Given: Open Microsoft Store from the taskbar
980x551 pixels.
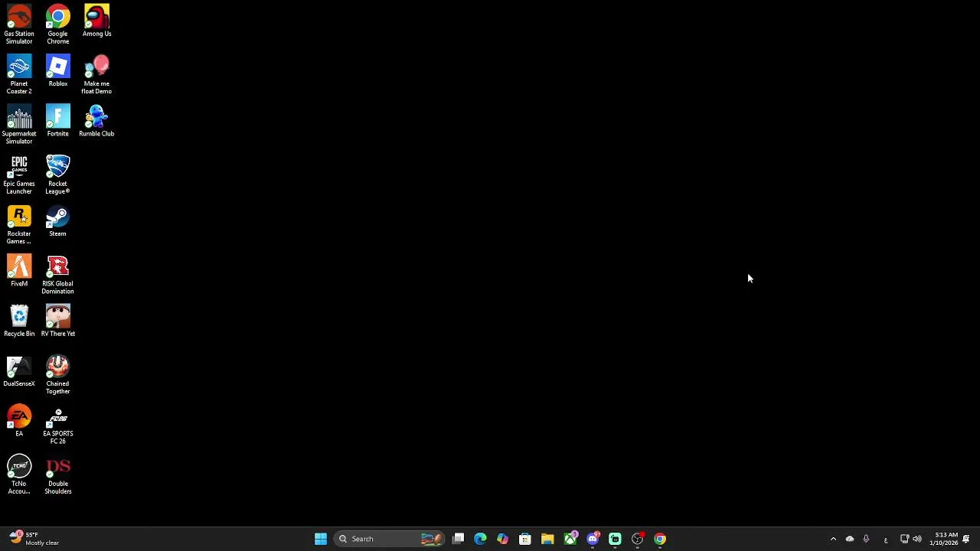Looking at the screenshot, I should [525, 539].
